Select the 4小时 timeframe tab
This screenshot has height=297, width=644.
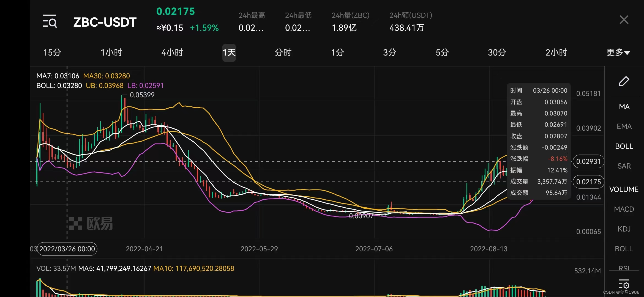coord(172,53)
